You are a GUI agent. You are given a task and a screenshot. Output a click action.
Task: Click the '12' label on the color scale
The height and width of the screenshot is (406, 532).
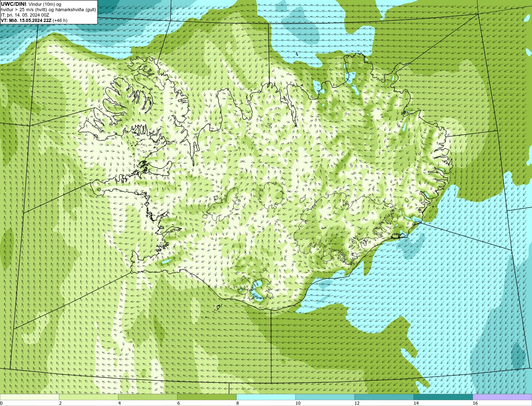click(x=357, y=403)
